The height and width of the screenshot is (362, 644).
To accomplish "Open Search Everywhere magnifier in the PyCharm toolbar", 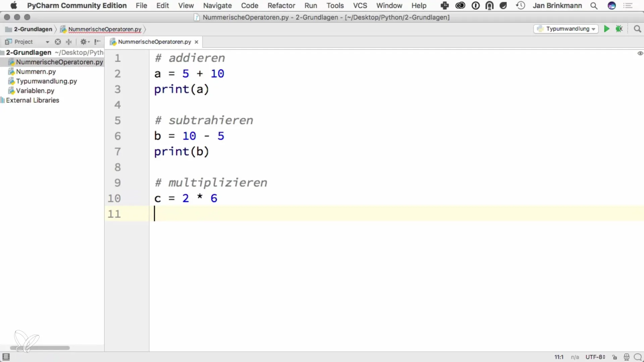I will 637,29.
